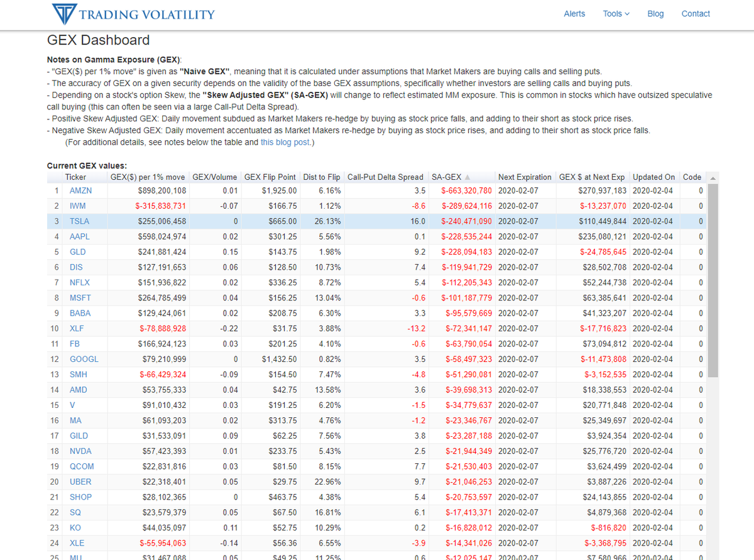The width and height of the screenshot is (754, 560).
Task: Open the DIS ticker link
Action: (x=76, y=267)
